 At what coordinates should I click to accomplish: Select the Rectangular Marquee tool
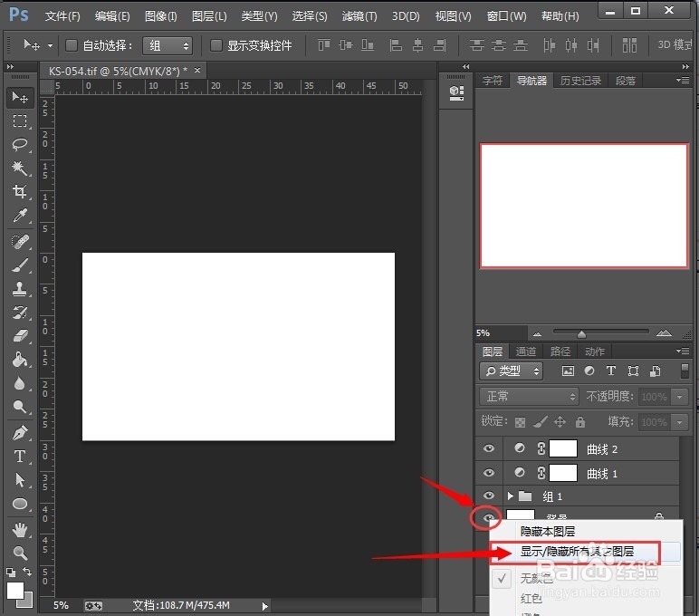point(20,120)
